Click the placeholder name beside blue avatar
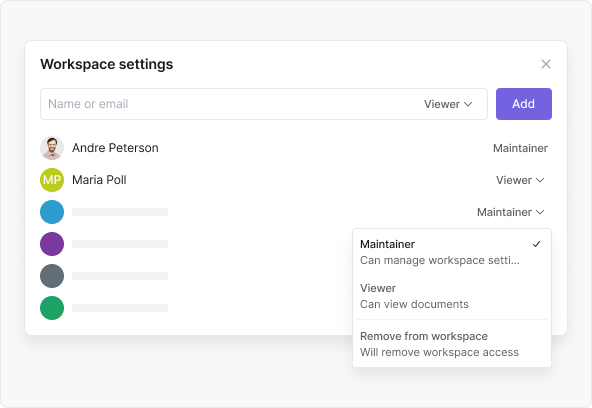Screen dimensions: 592x408 coord(120,212)
